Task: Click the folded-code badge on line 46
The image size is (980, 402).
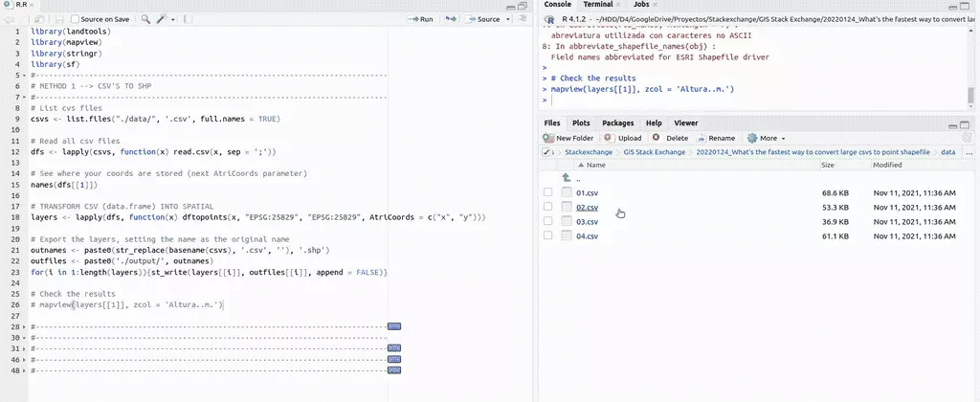Action: pyautogui.click(x=393, y=359)
